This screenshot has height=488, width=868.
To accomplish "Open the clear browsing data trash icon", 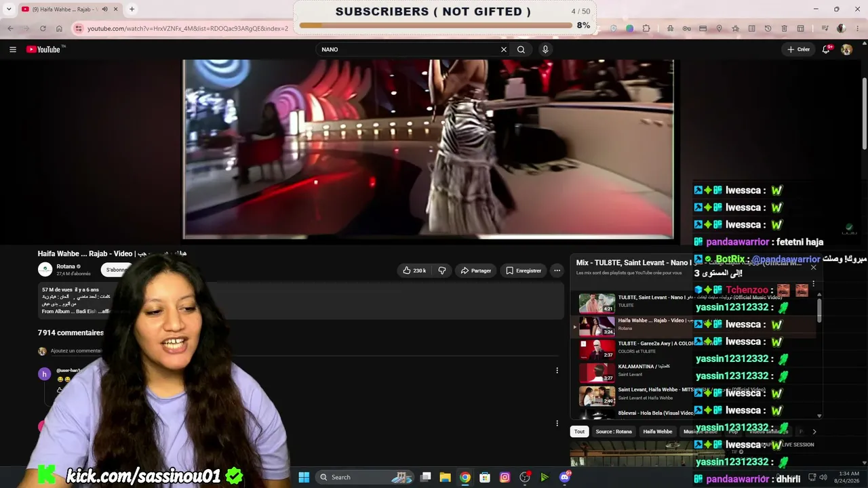I will coord(784,28).
